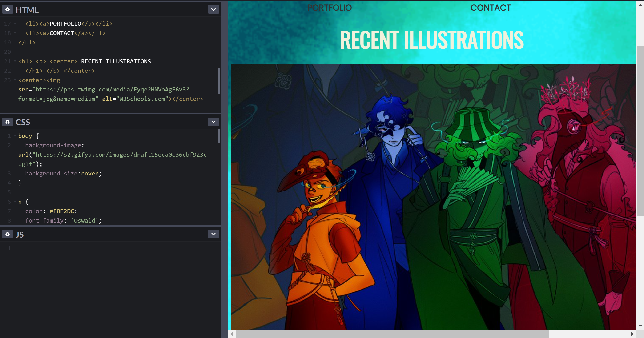Fold the n rule at CSS line 6
Viewport: 644px width, 338px height.
click(x=15, y=201)
